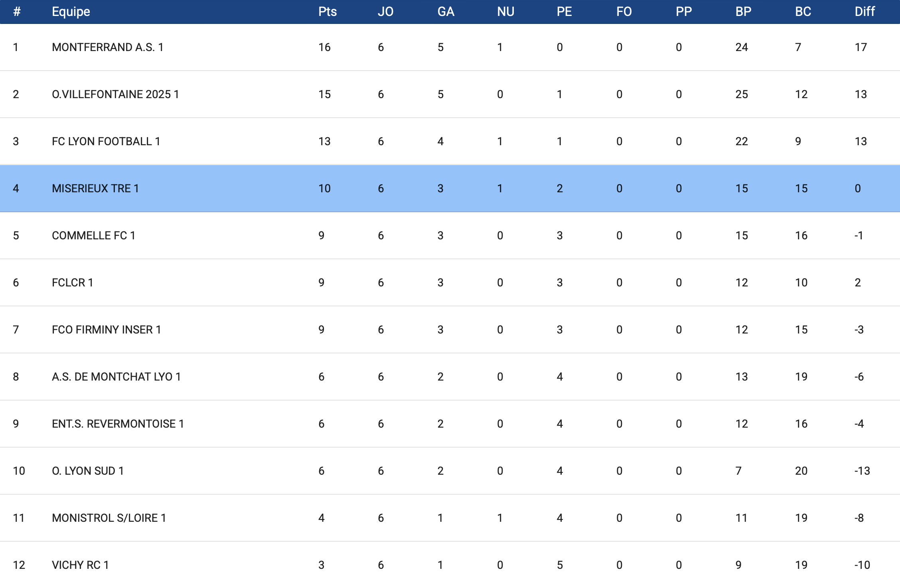
Task: Click the GA column header
Action: [446, 12]
